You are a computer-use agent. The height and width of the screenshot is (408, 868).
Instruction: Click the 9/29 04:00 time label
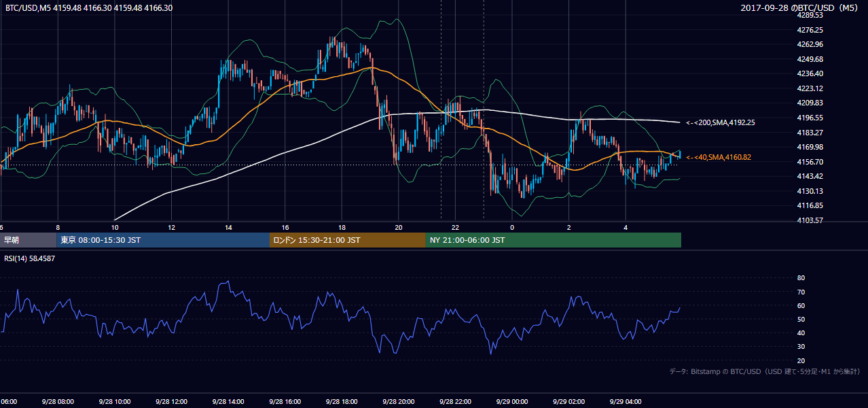626,402
